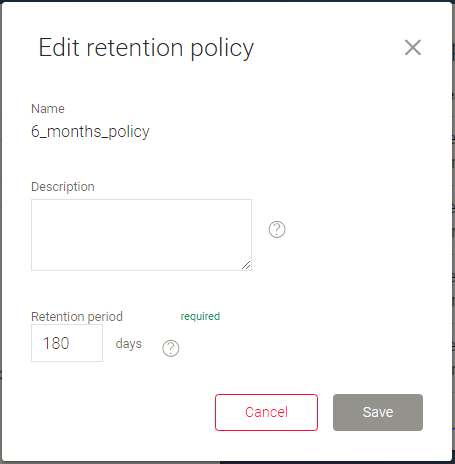Dismiss the dialog using the X icon
The width and height of the screenshot is (455, 464).
pyautogui.click(x=413, y=48)
